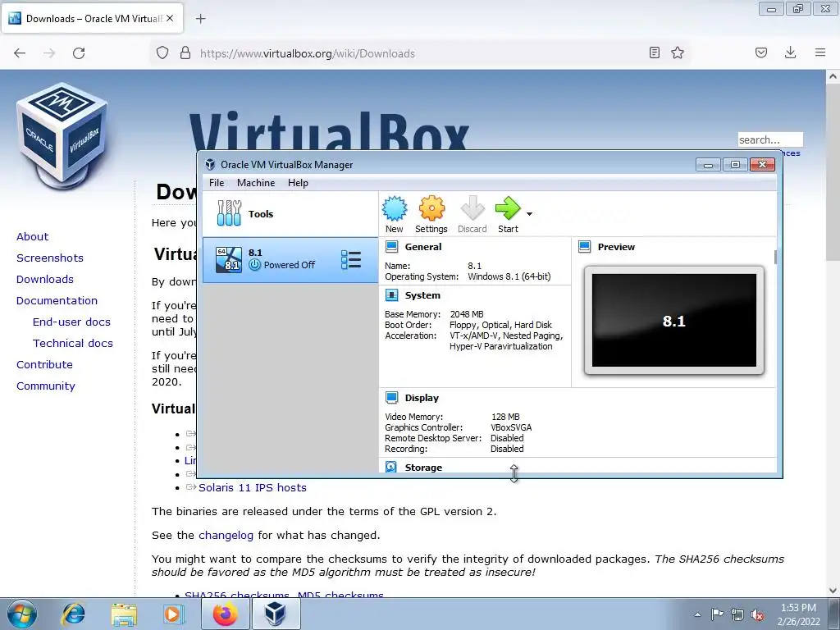Click the 8.1 preview thumbnail
Viewport: 840px width, 630px height.
[x=674, y=321]
